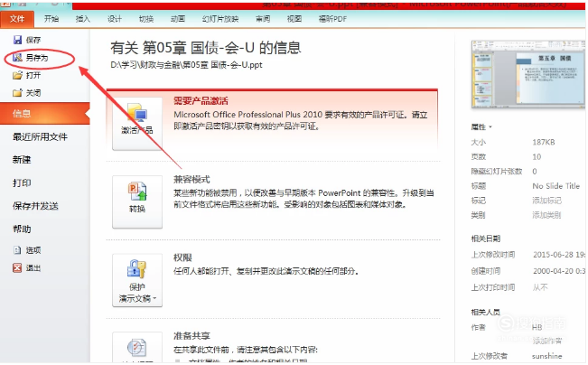Click the page count value 10
The height and width of the screenshot is (365, 588).
(x=537, y=157)
